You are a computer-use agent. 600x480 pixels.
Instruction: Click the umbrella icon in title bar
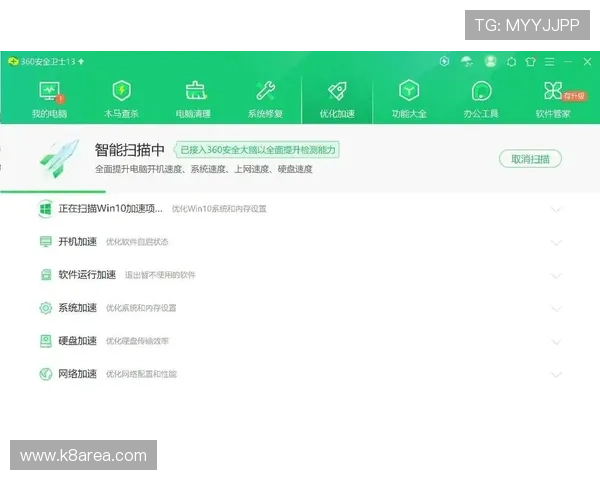coord(467,61)
